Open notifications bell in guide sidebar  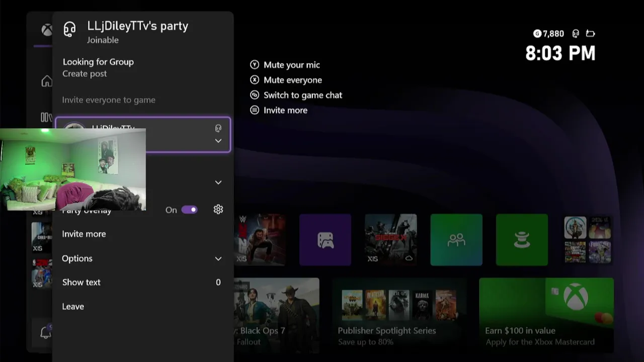pos(46,332)
